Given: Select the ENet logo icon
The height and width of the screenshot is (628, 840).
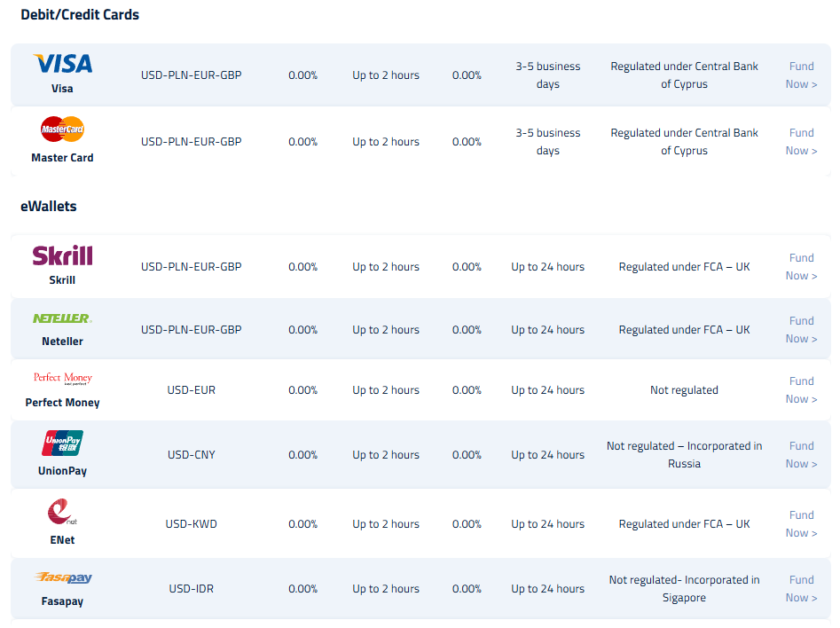Looking at the screenshot, I should click(63, 512).
